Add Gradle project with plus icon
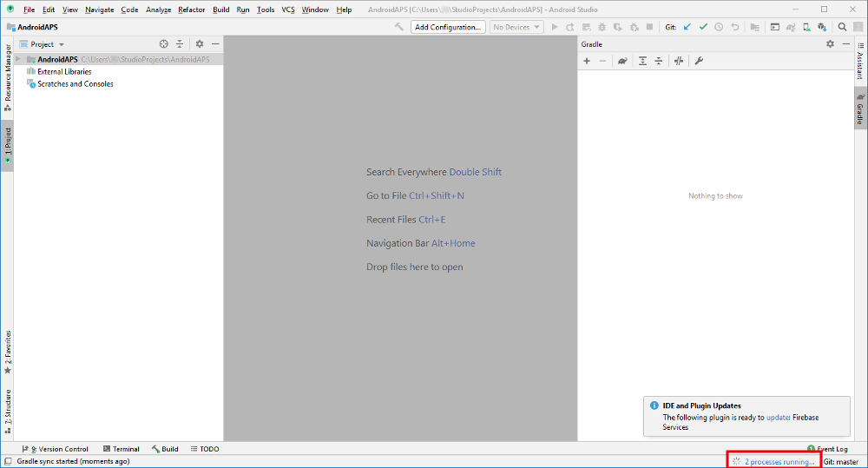This screenshot has width=868, height=468. 587,61
